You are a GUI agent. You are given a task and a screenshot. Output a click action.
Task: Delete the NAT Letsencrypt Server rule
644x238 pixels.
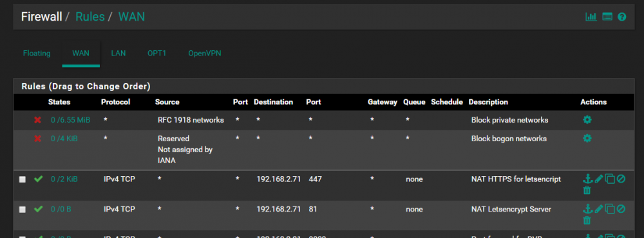point(587,221)
